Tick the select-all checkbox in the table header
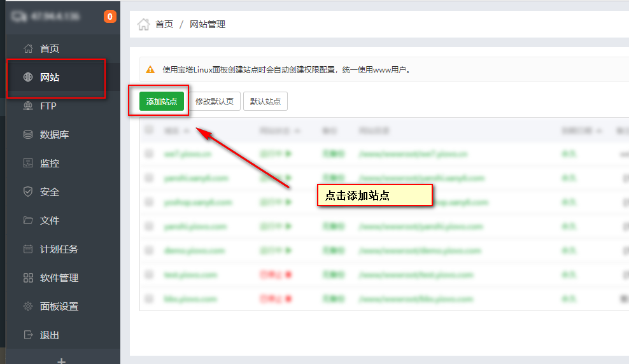The height and width of the screenshot is (364, 629). [150, 130]
